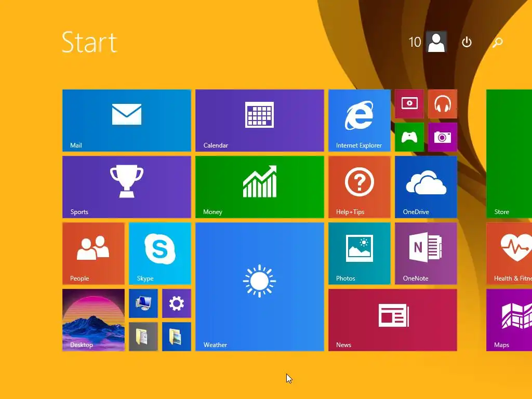
Task: Go to the Desktop tile
Action: tap(94, 320)
